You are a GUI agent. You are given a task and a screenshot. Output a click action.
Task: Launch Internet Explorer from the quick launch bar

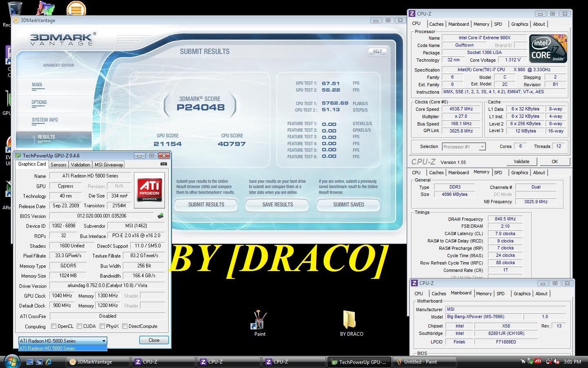tap(49, 362)
